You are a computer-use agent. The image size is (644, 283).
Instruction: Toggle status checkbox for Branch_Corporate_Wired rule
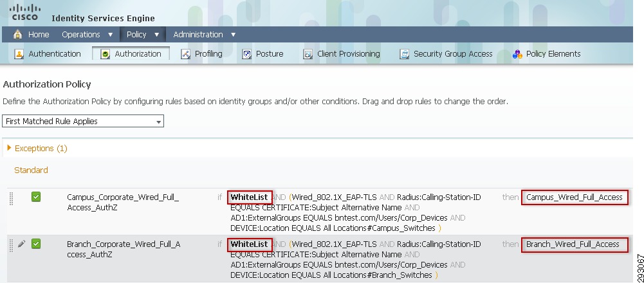[36, 244]
